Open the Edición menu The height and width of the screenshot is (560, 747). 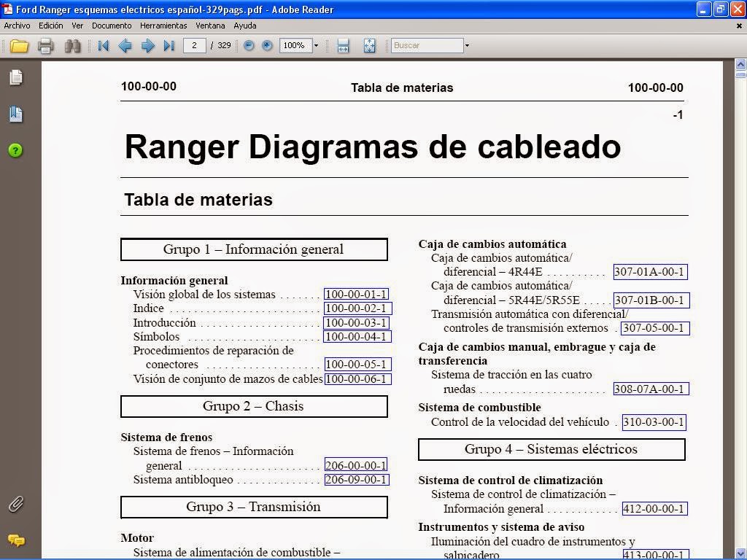[x=50, y=26]
